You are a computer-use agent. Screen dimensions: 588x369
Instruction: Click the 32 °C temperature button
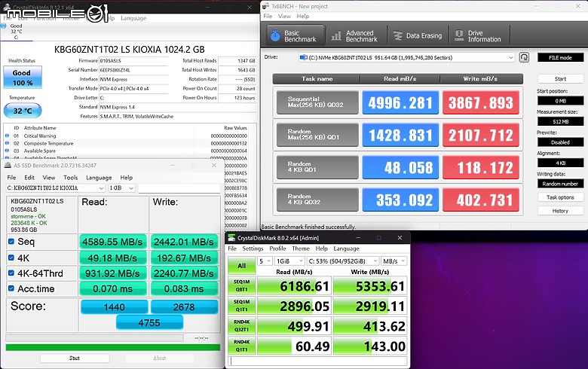[x=23, y=111]
